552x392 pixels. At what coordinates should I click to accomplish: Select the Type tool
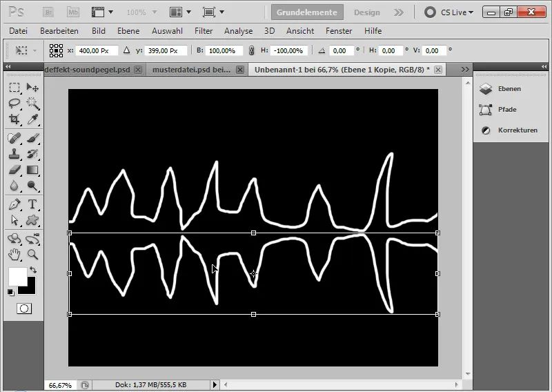(32, 204)
